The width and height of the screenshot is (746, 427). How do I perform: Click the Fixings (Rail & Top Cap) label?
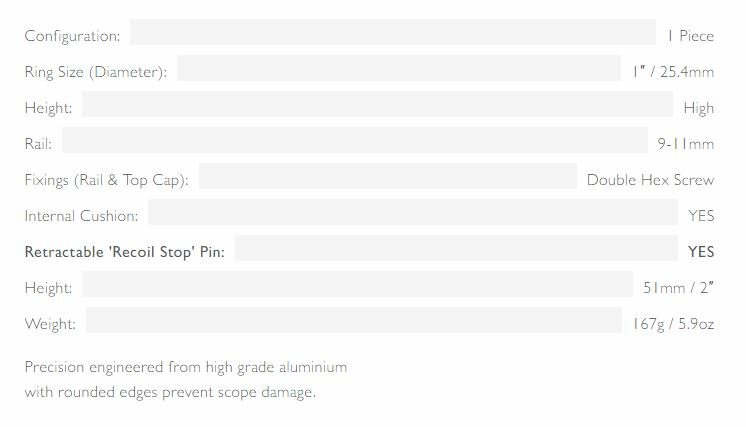107,180
